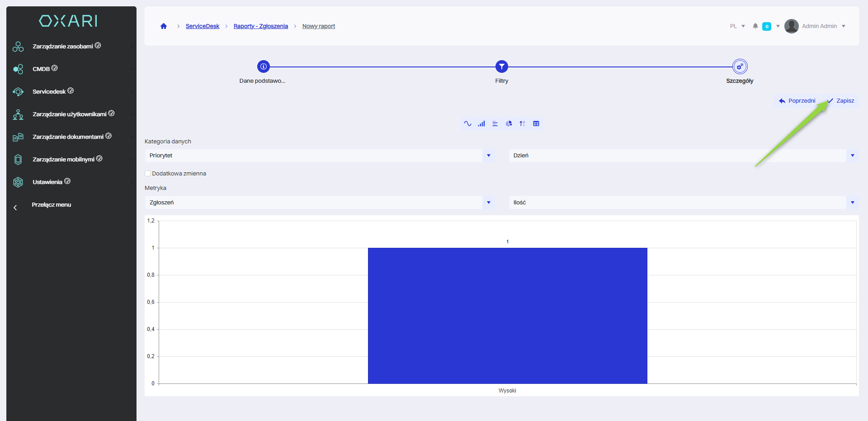The image size is (868, 421).
Task: Enable the Dodatkowa zmienna checkbox
Action: 148,174
